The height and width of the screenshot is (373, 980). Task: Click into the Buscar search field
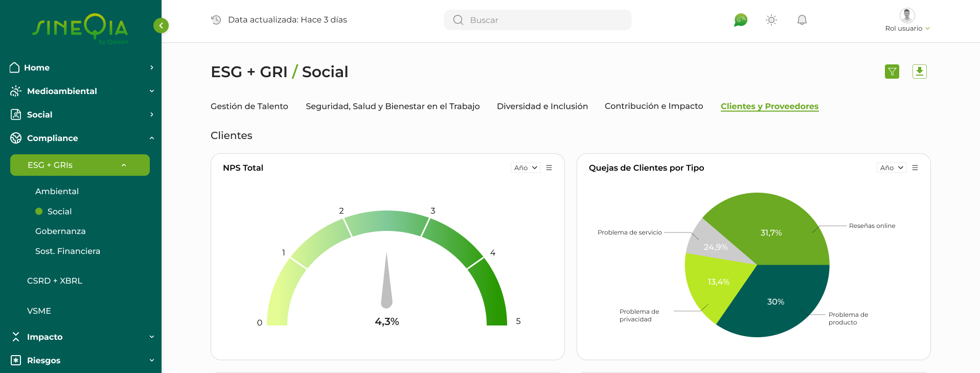[x=538, y=20]
